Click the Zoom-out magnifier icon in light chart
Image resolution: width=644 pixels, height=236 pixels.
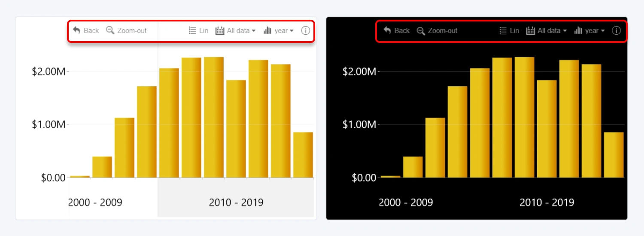[110, 30]
